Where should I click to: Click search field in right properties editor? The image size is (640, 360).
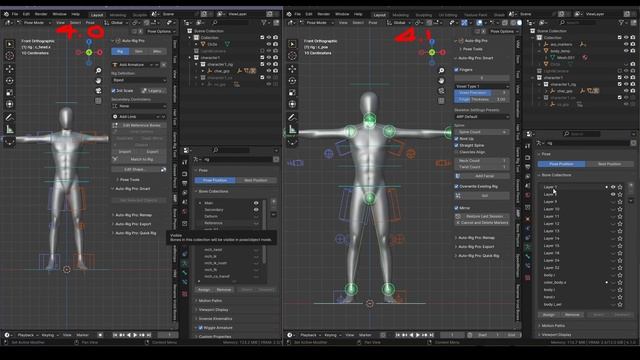click(582, 134)
